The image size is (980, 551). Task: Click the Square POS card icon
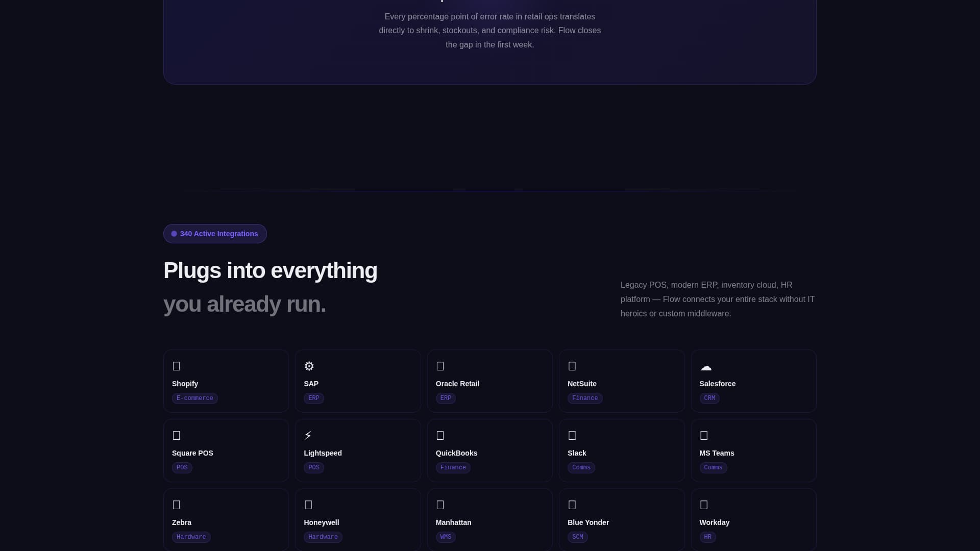[x=177, y=436]
